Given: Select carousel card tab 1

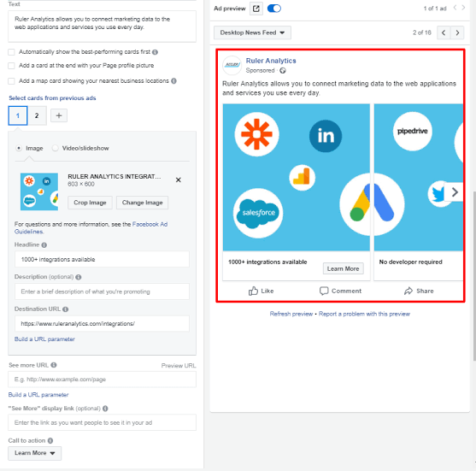Looking at the screenshot, I should click(18, 115).
